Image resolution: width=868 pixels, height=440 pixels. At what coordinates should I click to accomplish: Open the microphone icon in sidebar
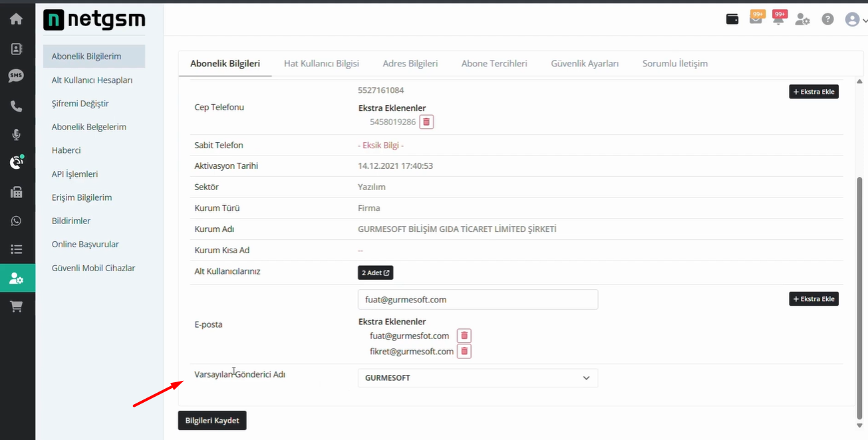(17, 135)
